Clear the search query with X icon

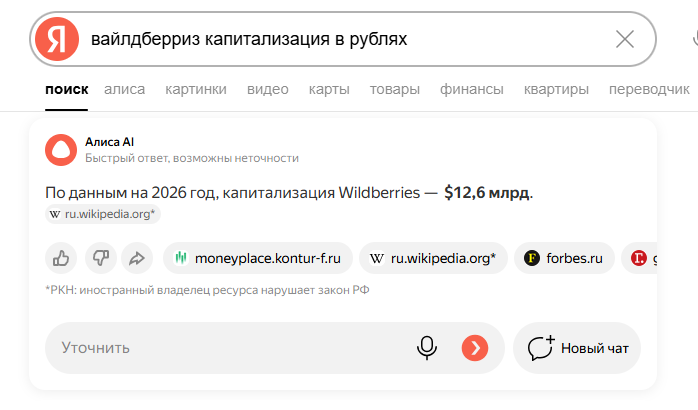pos(625,39)
